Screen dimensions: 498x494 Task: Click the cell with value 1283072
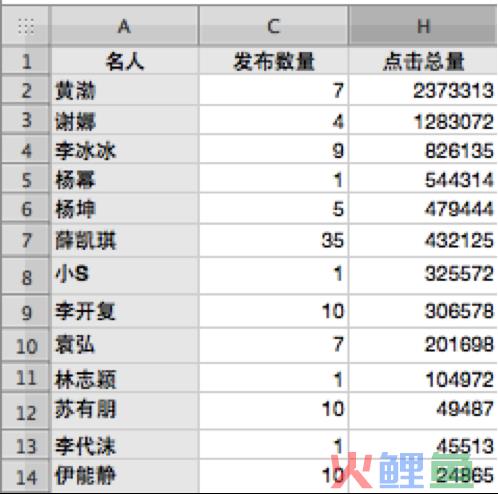pos(423,120)
